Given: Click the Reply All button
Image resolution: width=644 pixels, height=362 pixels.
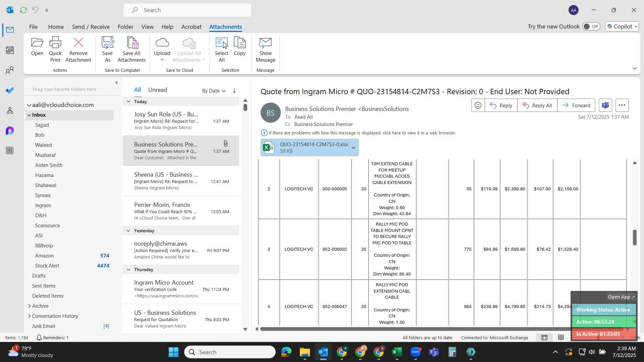Looking at the screenshot, I should [537, 105].
